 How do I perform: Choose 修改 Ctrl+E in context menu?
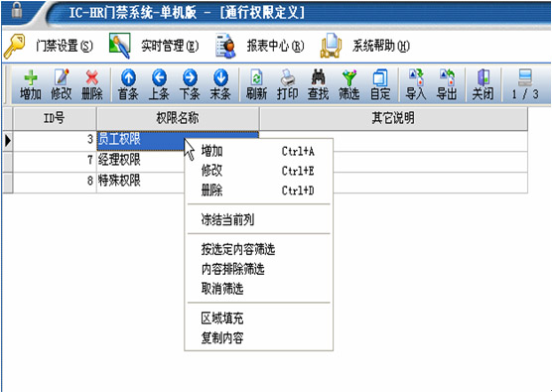(x=258, y=171)
